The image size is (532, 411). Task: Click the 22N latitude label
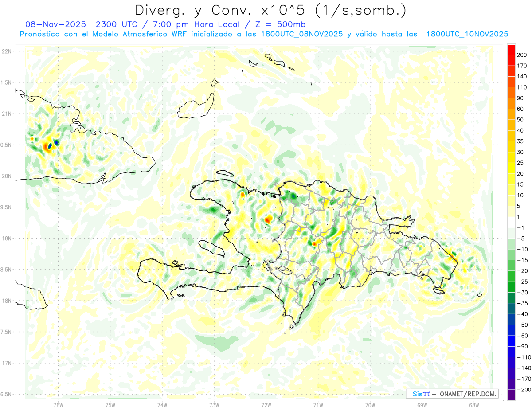[x=6, y=51]
